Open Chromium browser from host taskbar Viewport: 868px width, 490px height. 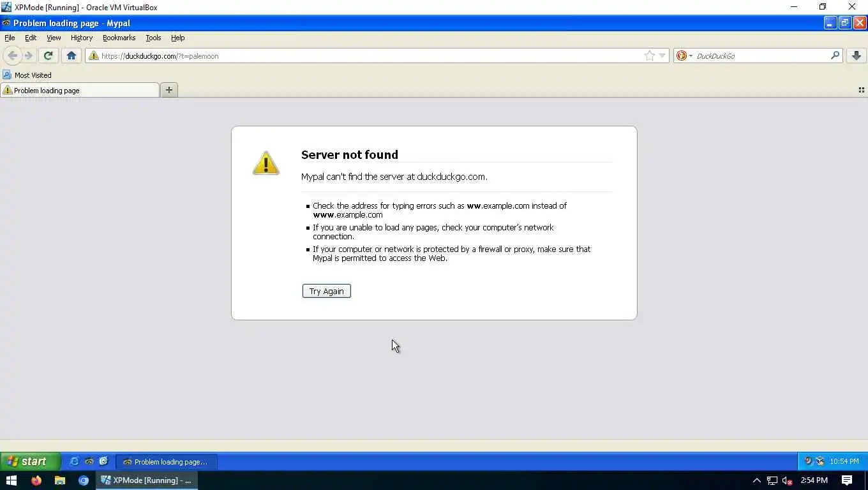(84, 480)
